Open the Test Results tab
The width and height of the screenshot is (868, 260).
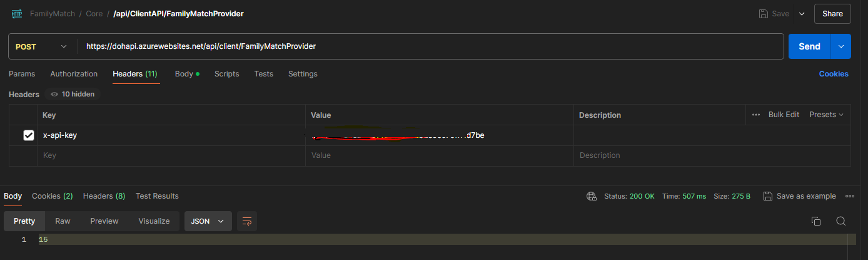click(x=157, y=196)
